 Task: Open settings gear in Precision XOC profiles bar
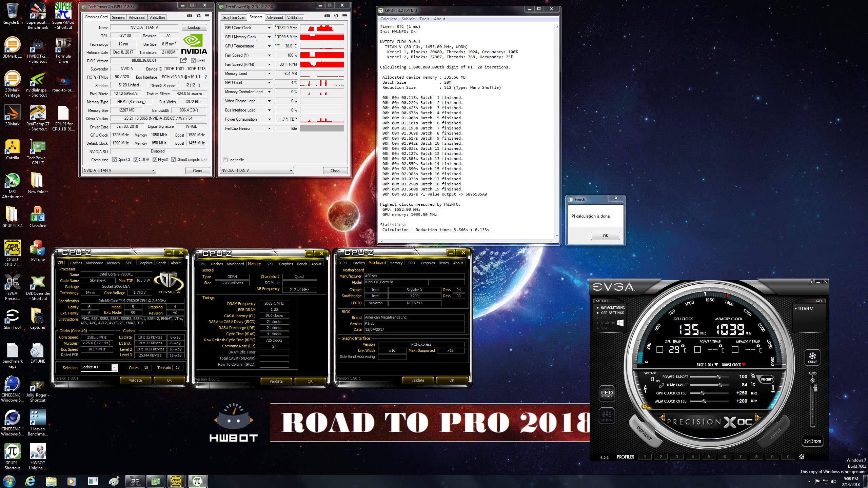(802, 457)
